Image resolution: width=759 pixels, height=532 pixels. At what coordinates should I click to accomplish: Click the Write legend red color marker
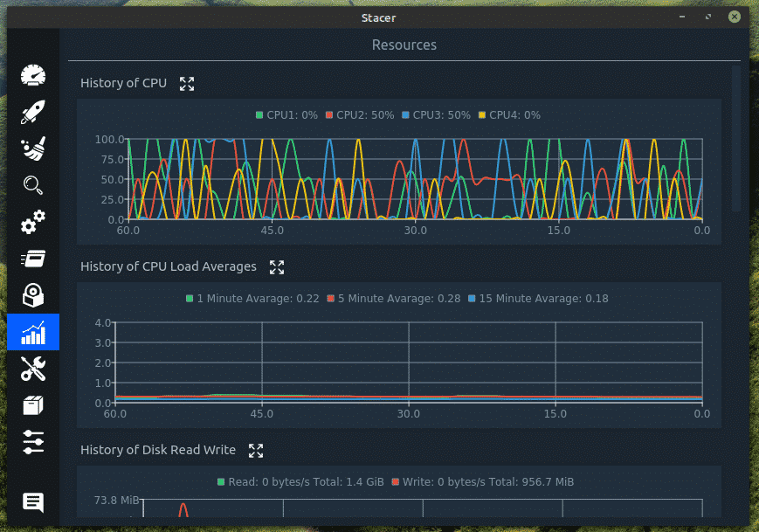click(396, 482)
